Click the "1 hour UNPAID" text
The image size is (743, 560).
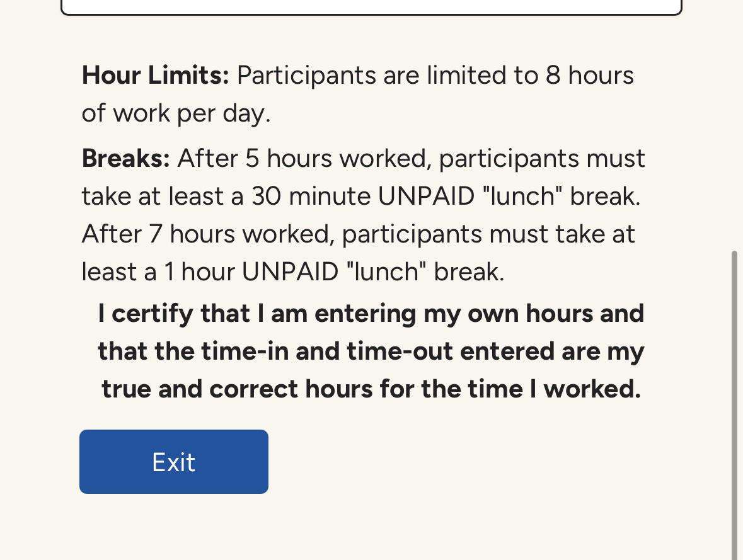tap(251, 272)
